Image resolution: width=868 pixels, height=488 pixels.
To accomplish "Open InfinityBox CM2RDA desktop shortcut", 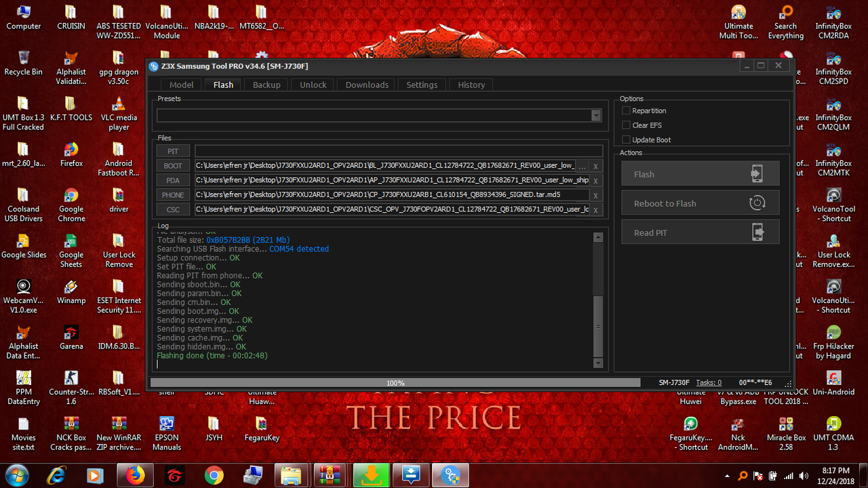I will click(833, 22).
